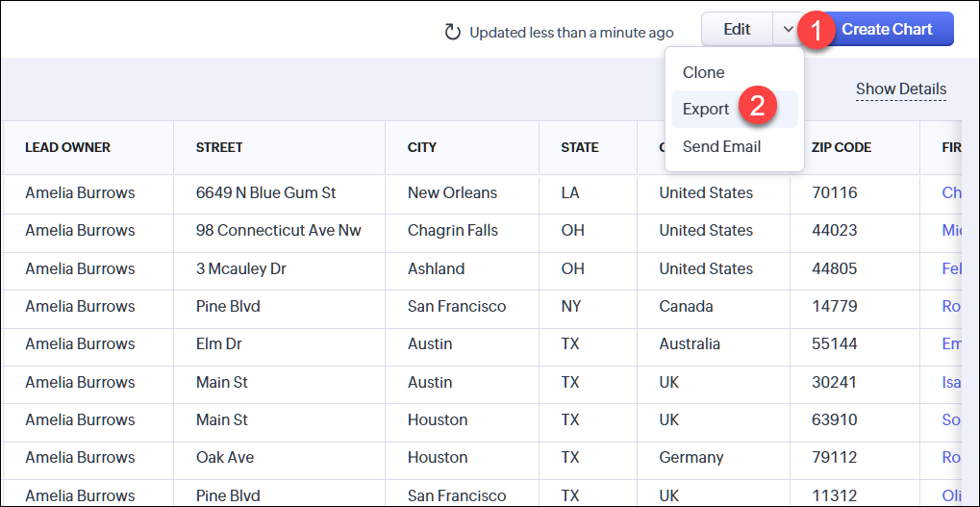Click the Canada country cell

pos(686,306)
